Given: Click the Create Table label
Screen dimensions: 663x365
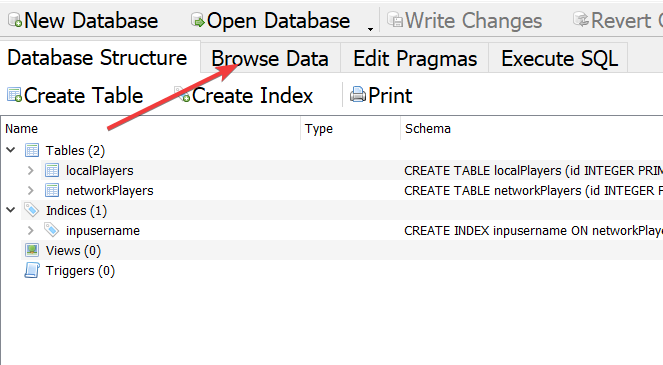Looking at the screenshot, I should click(84, 96).
